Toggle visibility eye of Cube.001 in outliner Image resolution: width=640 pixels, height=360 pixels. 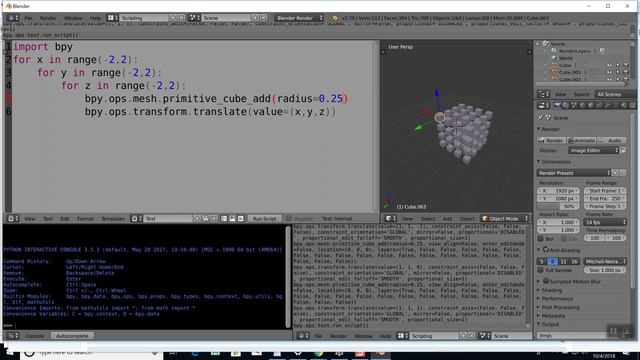point(609,72)
